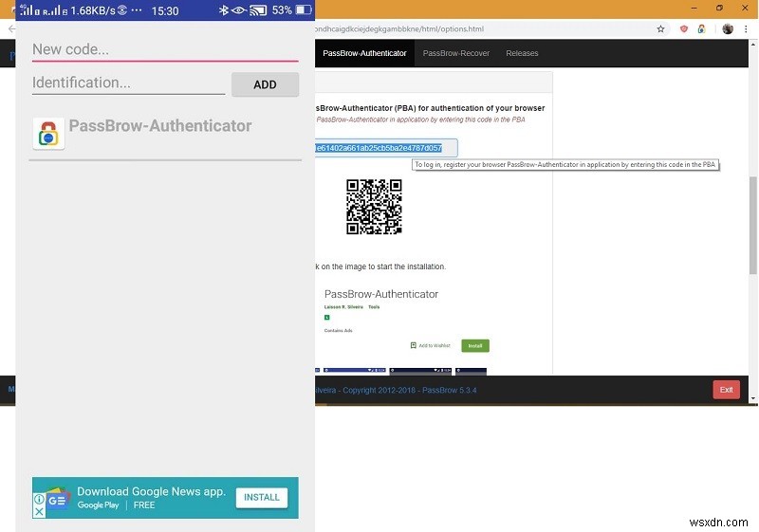The image size is (759, 532).
Task: Tap the PassBrow-Authenticator padlock app icon
Action: point(48,134)
